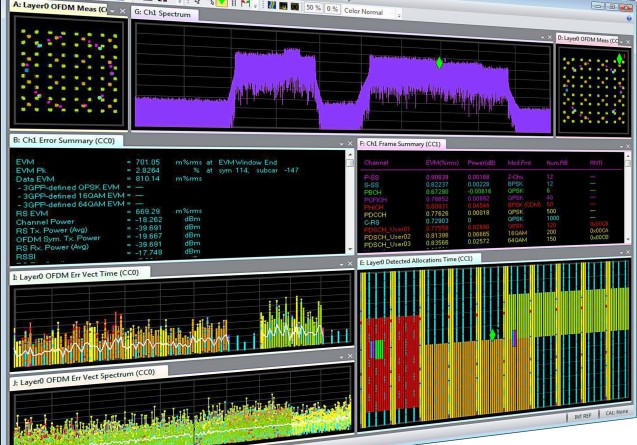This screenshot has width=637, height=445.
Task: Select the J: Layer0 OFDM Err Vect Spectrum tab
Action: (85, 372)
